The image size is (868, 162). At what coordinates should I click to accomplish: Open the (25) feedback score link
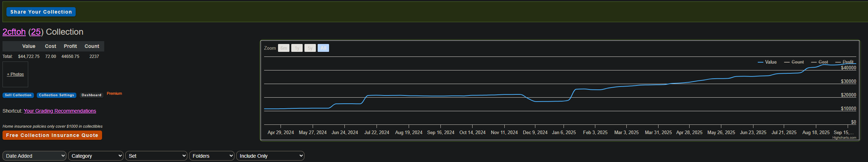click(36, 32)
